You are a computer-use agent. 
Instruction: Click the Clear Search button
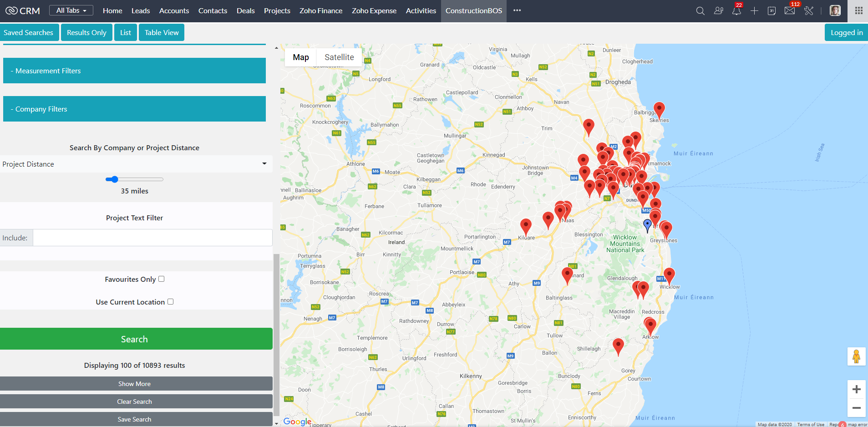point(136,402)
